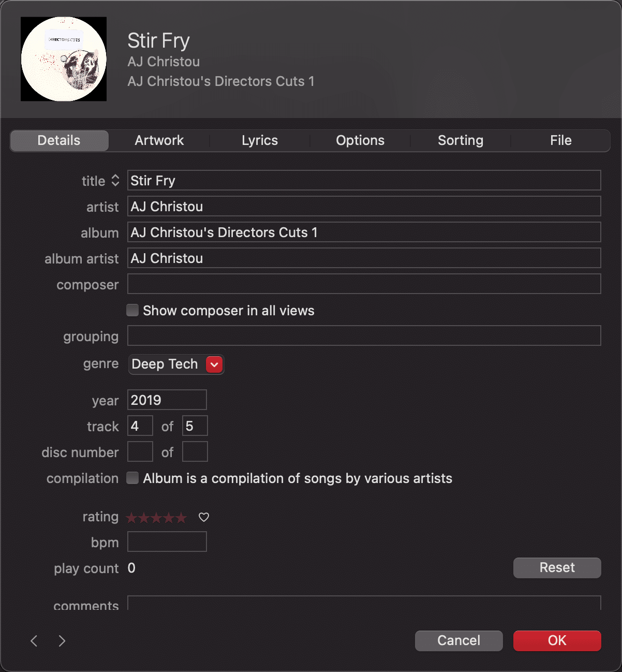
Task: Confirm changes with the OK button
Action: pos(557,640)
